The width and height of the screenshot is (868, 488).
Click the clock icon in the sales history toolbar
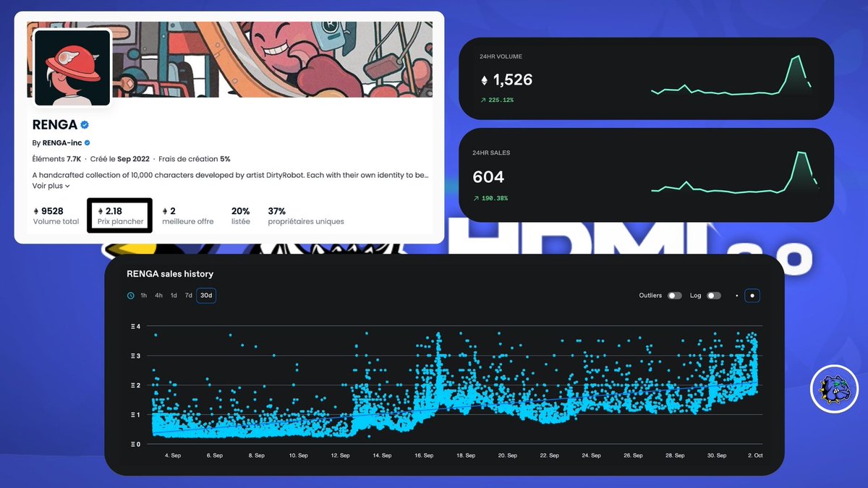(x=130, y=295)
